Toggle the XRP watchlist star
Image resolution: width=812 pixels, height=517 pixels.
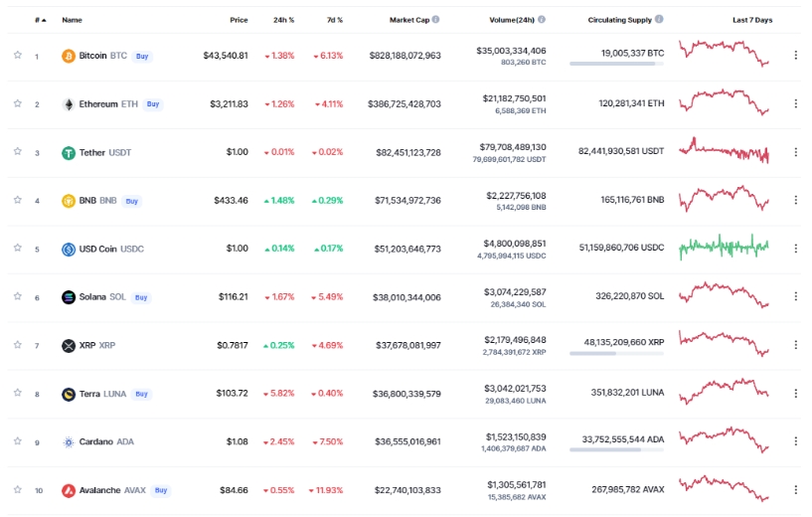pos(18,344)
